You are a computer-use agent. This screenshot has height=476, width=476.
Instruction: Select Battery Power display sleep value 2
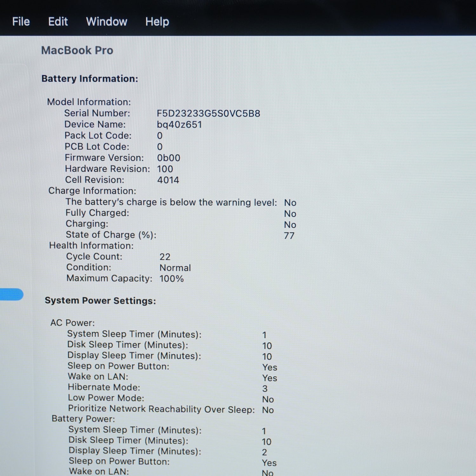pos(264,452)
